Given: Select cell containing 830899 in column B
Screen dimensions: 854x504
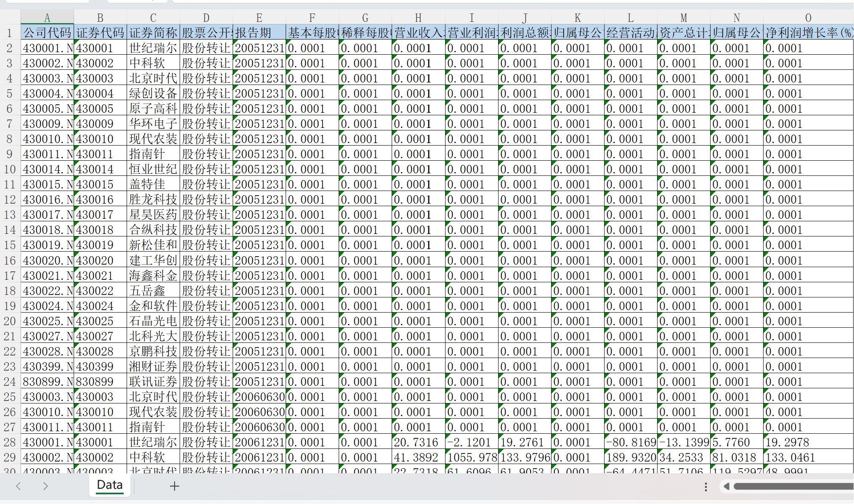Looking at the screenshot, I should 100,382.
